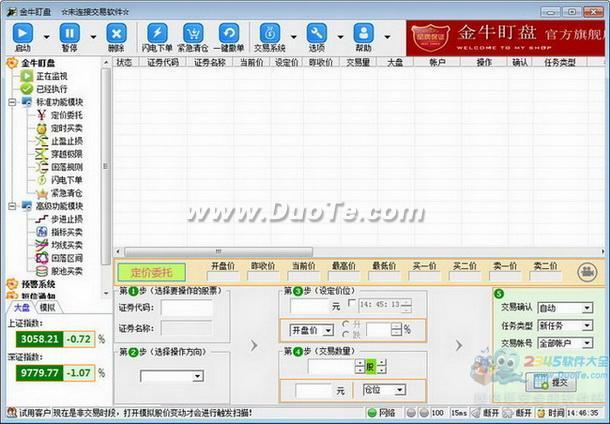
Task: Click the percent spinner arrows before %
Action: 396,330
